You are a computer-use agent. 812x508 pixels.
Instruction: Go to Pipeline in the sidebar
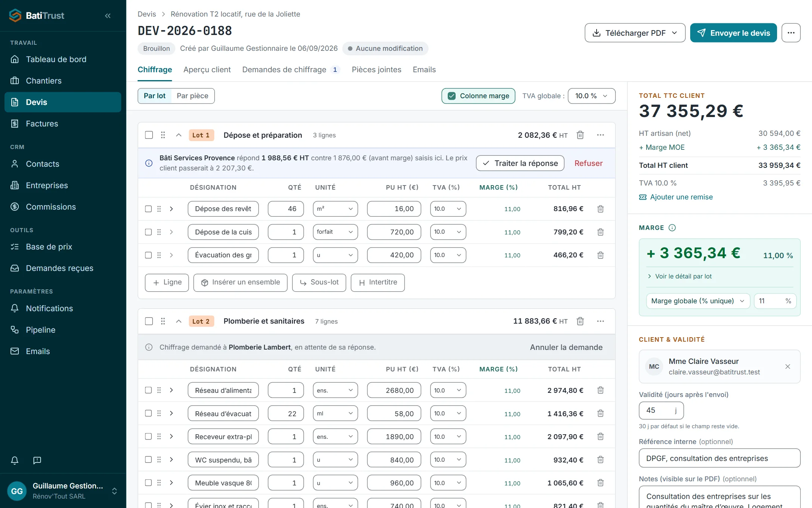click(x=63, y=330)
